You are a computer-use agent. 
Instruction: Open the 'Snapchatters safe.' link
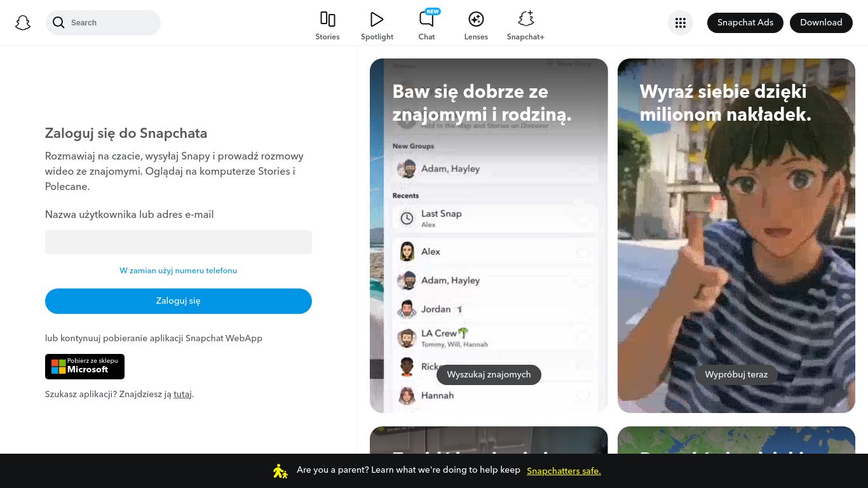point(564,471)
